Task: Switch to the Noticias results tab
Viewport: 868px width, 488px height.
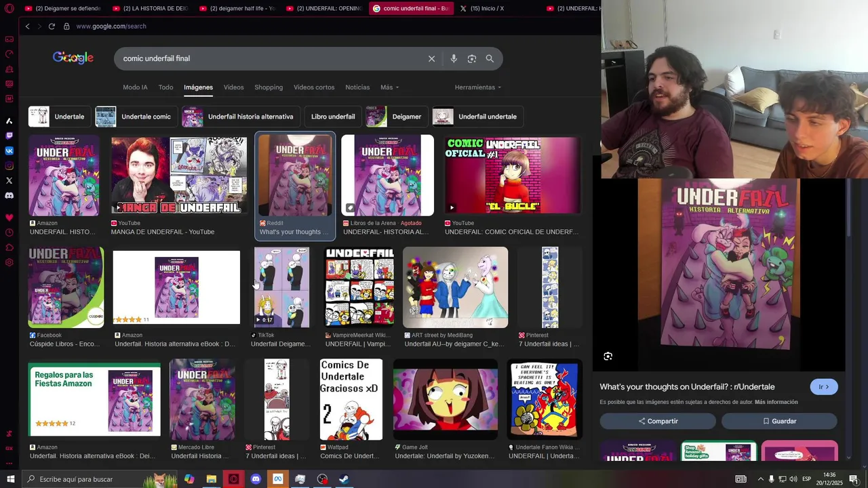Action: (x=357, y=87)
